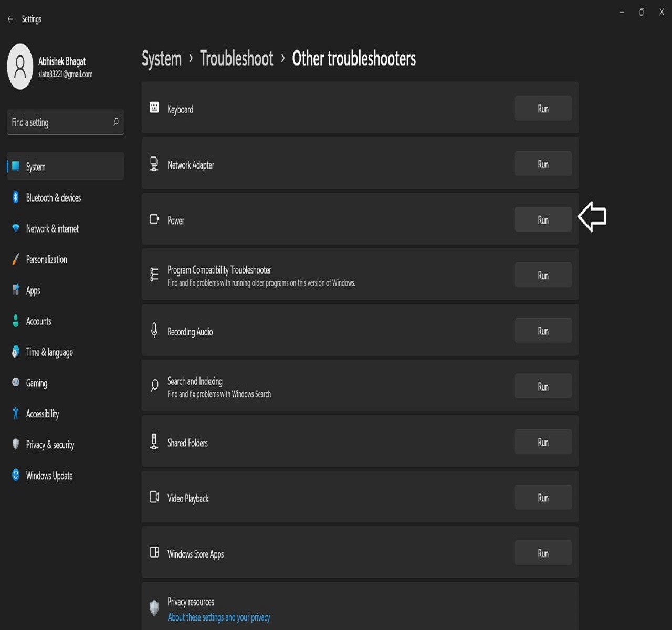
Task: Restore down the Settings window
Action: click(642, 12)
